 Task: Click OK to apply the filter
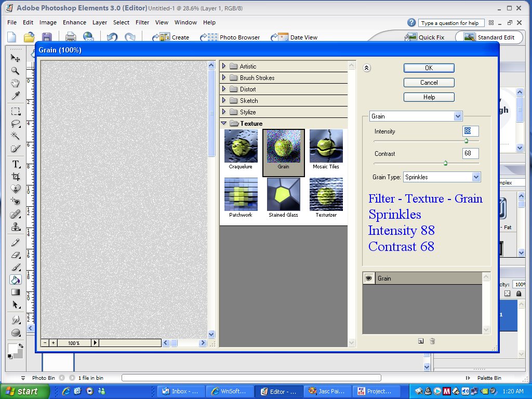tap(429, 68)
